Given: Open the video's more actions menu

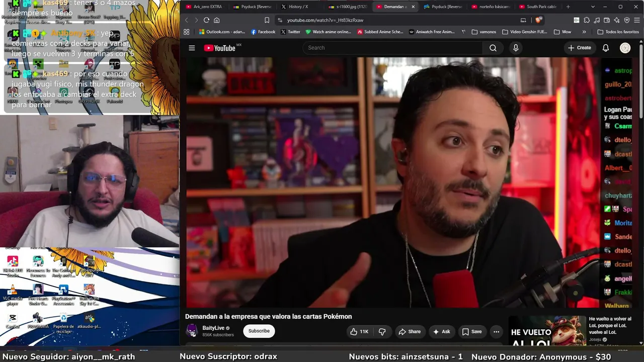Looking at the screenshot, I should pos(496,331).
